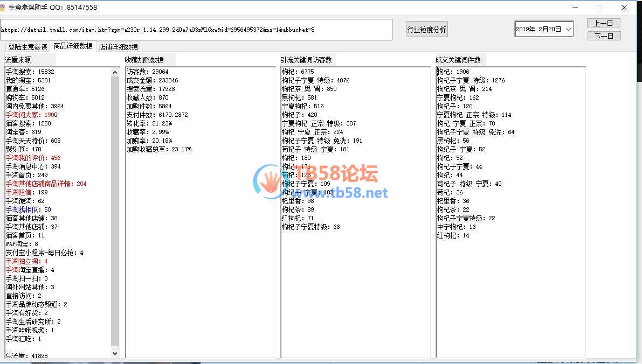The image size is (642, 364).
Task: Go to next day with 下一日
Action: [604, 36]
